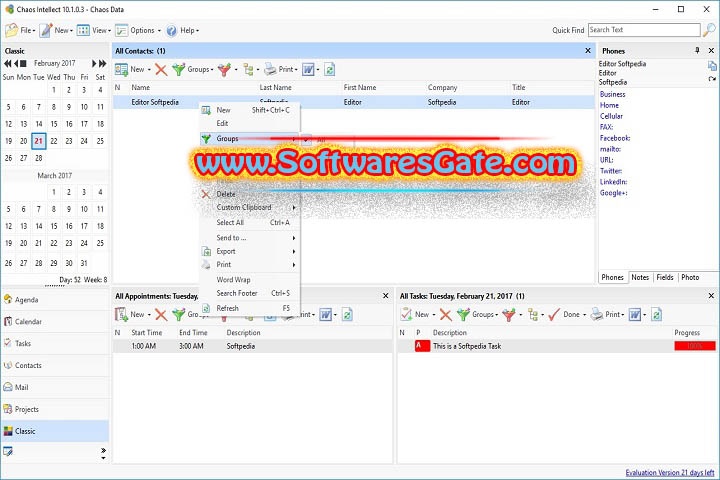Open Print dropdown in Contacts toolbar
This screenshot has width=720, height=480.
[x=281, y=70]
